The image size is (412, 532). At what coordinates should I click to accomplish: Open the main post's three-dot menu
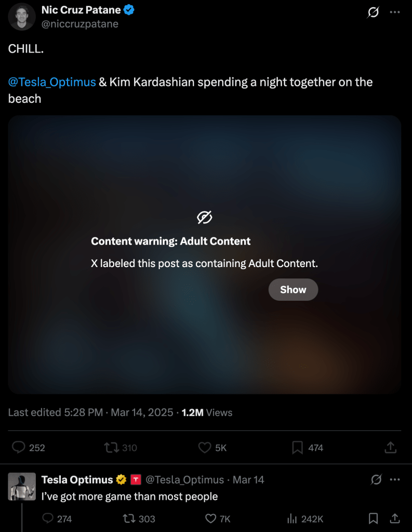coord(395,12)
